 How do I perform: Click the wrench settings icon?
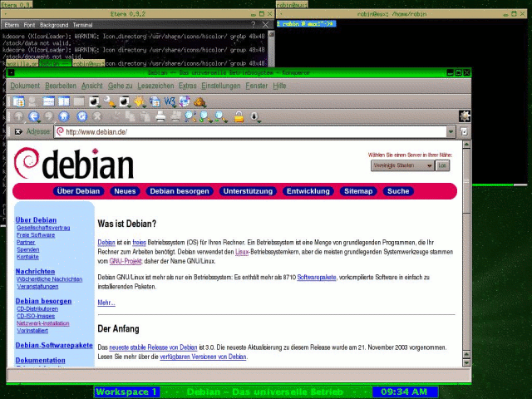[109, 101]
